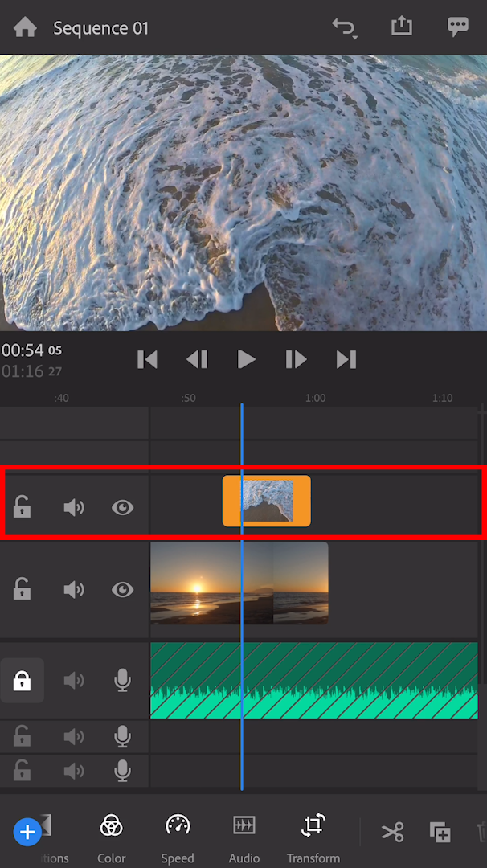The height and width of the screenshot is (868, 487).
Task: Record voiceover on the bottom-most audio track
Action: coord(122,771)
